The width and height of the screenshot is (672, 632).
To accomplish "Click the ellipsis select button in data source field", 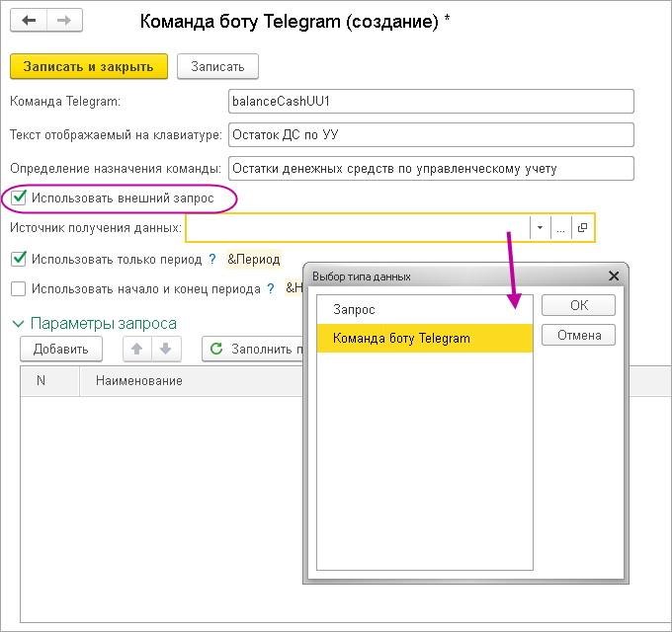I will (560, 227).
